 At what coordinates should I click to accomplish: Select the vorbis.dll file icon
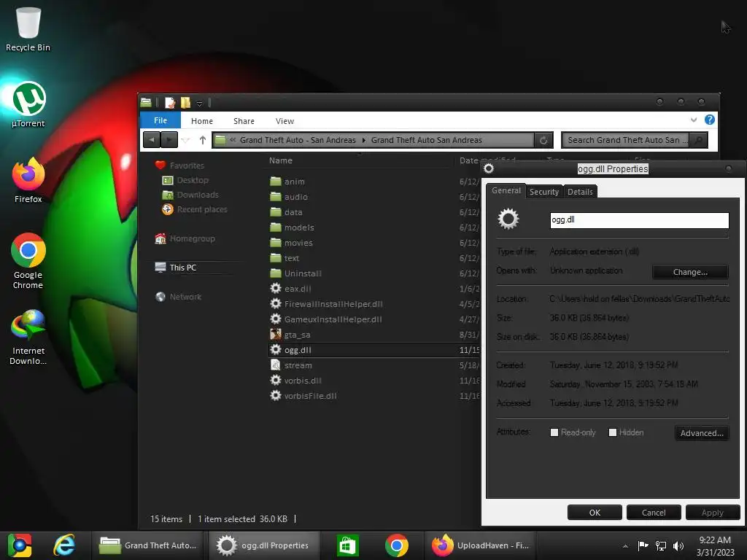pyautogui.click(x=275, y=380)
